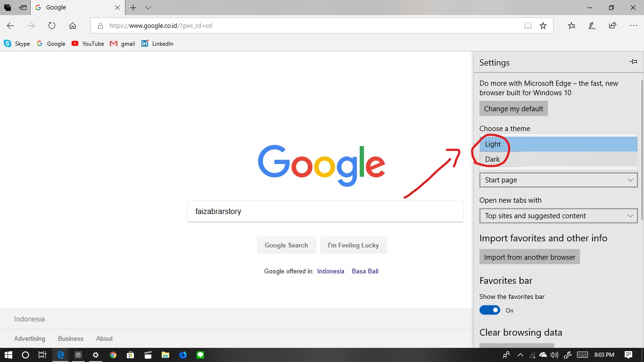Viewport: 644px width, 362px height.
Task: Open the YouTube bookmark icon
Action: pos(75,43)
